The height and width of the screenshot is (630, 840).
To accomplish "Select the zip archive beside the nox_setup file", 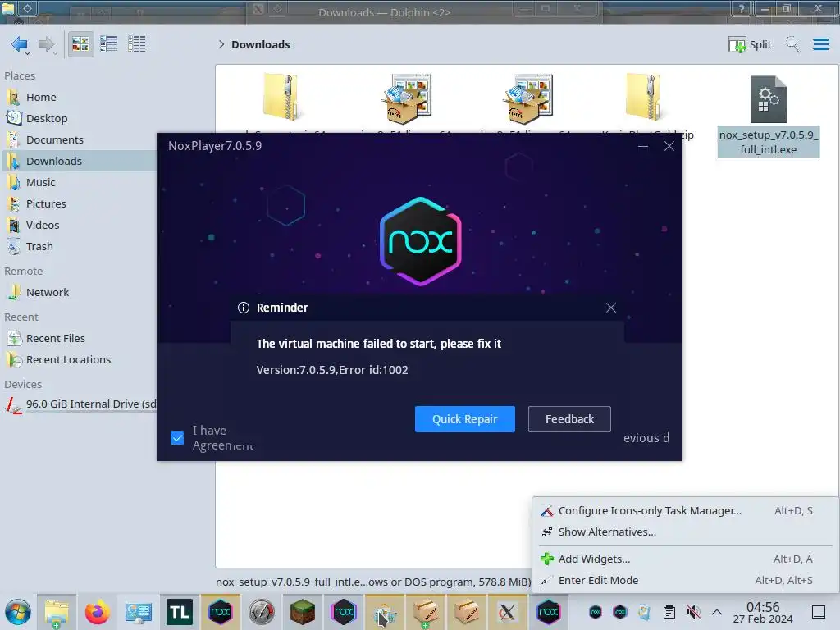I will point(644,98).
